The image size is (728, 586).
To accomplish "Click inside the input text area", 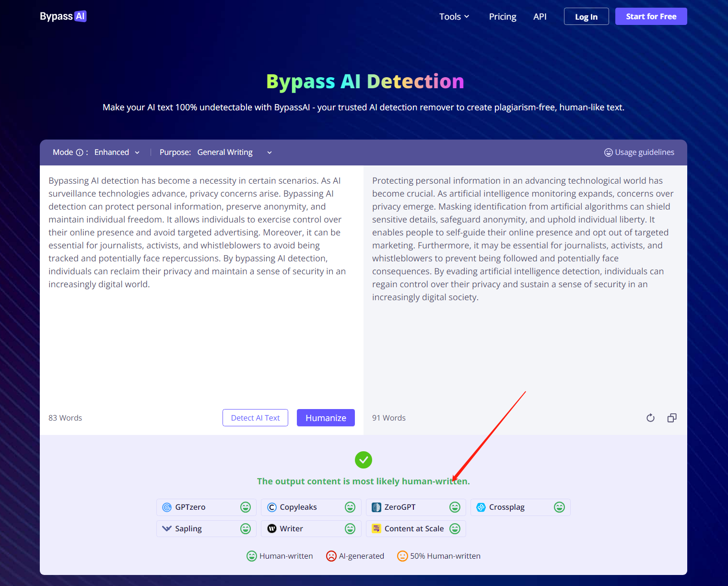I will 201,285.
